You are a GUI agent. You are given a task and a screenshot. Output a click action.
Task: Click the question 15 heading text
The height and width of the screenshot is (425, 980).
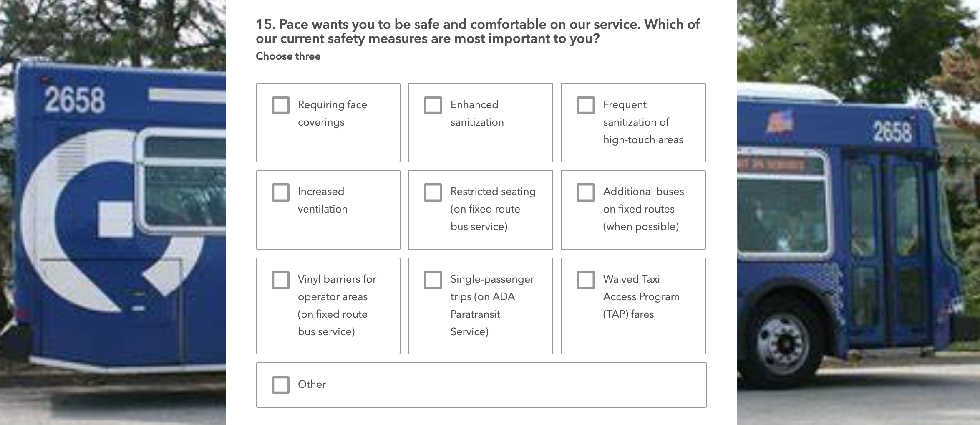point(478,31)
